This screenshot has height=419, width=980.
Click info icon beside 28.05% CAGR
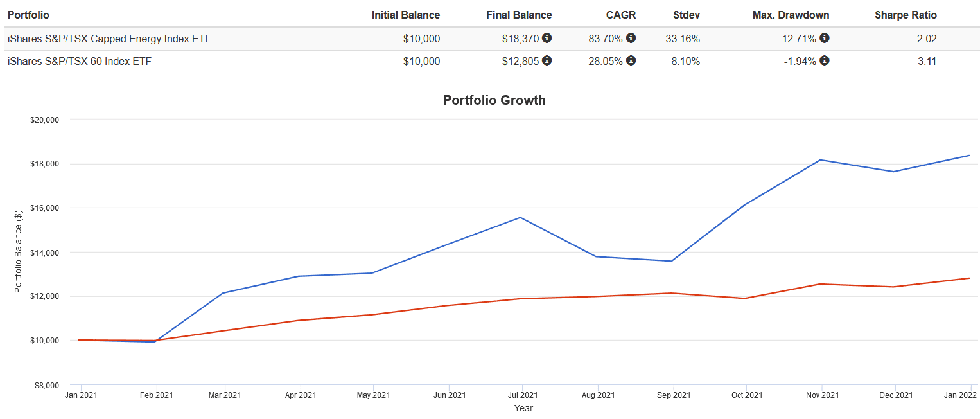point(631,61)
